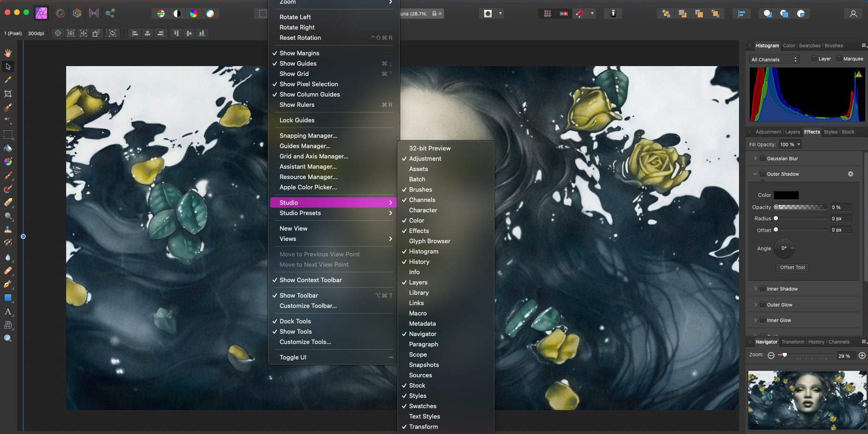868x434 pixels.
Task: Click the account profile icon
Action: pyautogui.click(x=853, y=14)
